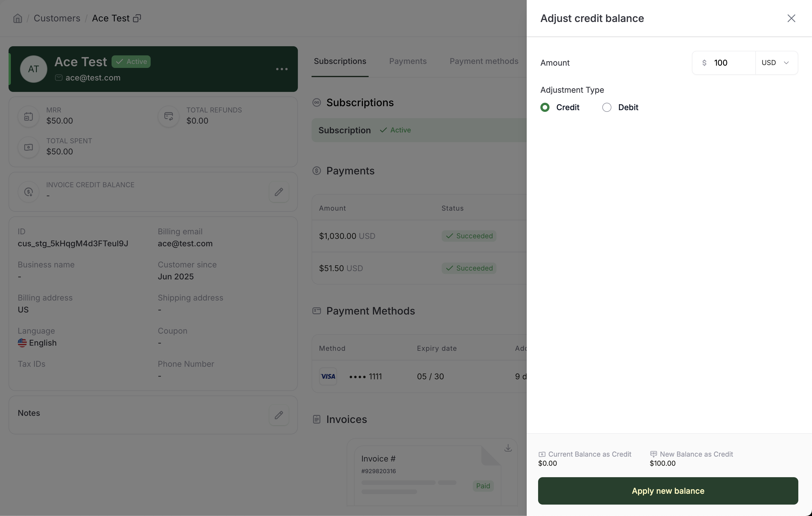Go to home via breadcrumb house icon

point(17,18)
